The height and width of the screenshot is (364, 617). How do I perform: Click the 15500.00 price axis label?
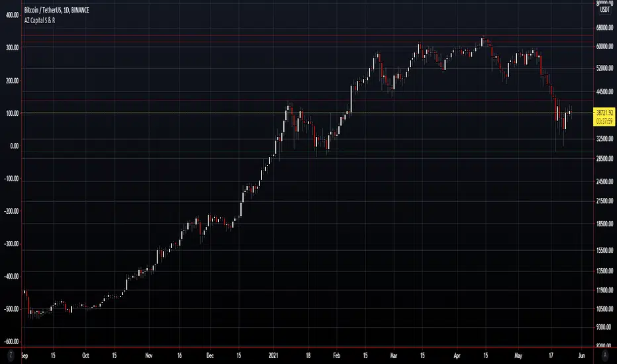pos(604,250)
